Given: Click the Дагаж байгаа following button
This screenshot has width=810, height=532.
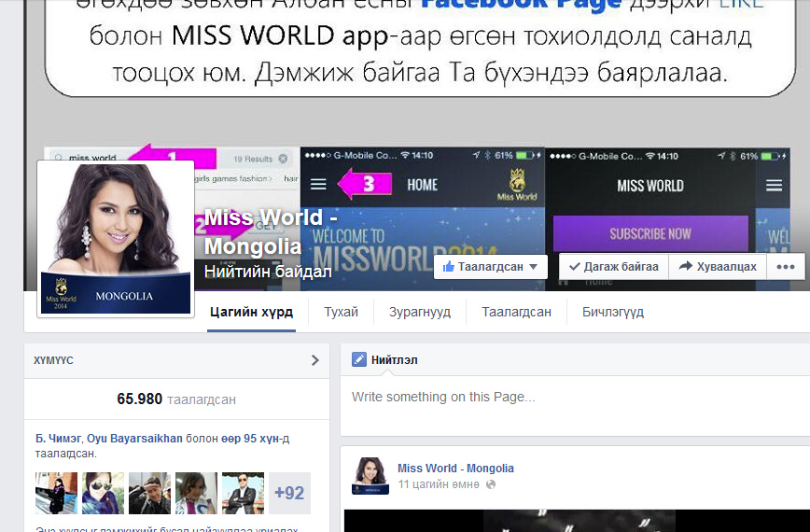Looking at the screenshot, I should (x=614, y=267).
